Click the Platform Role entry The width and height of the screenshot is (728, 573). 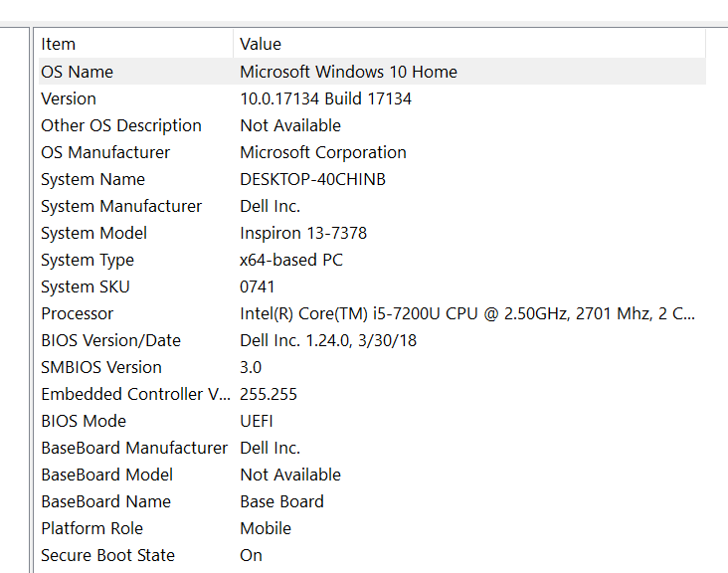tap(91, 528)
